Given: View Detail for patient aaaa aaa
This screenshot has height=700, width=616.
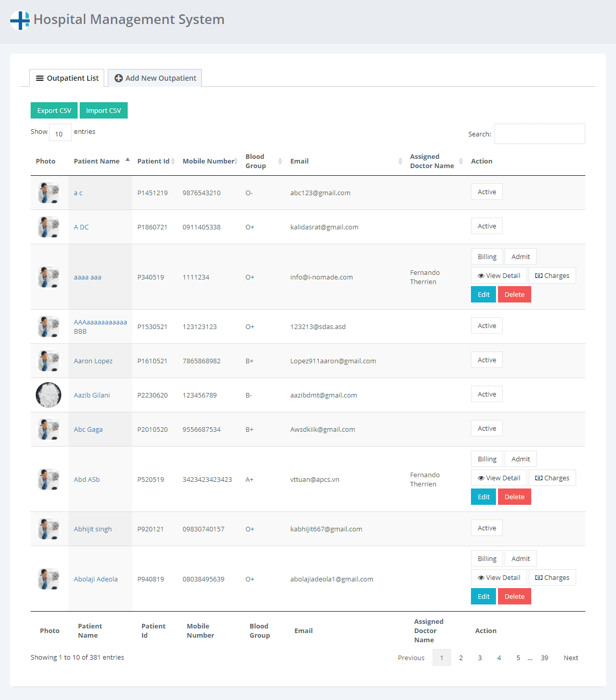Looking at the screenshot, I should point(499,276).
